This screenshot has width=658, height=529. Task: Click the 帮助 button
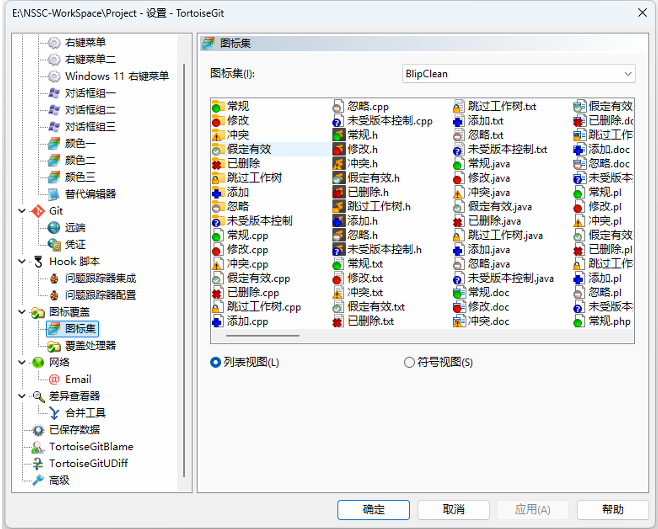[613, 510]
